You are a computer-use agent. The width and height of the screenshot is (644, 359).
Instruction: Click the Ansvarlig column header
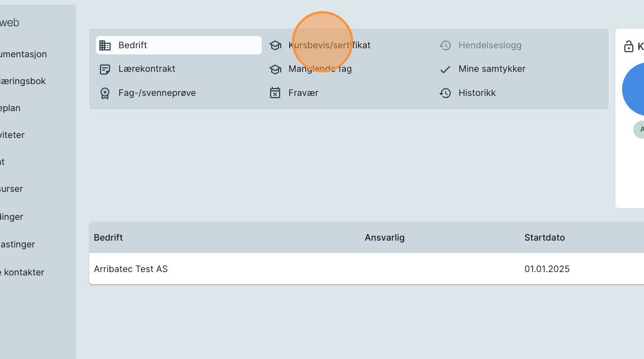click(x=385, y=237)
